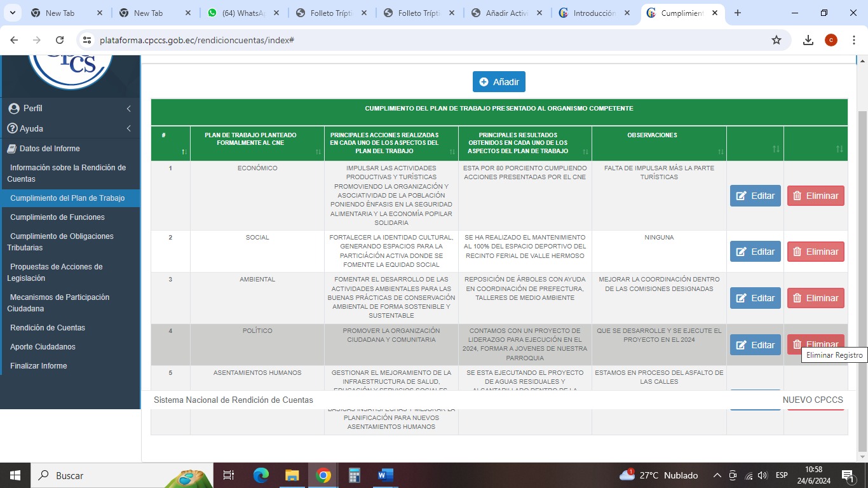Viewport: 868px width, 488px height.
Task: Sort by the # column arrows
Action: point(184,152)
